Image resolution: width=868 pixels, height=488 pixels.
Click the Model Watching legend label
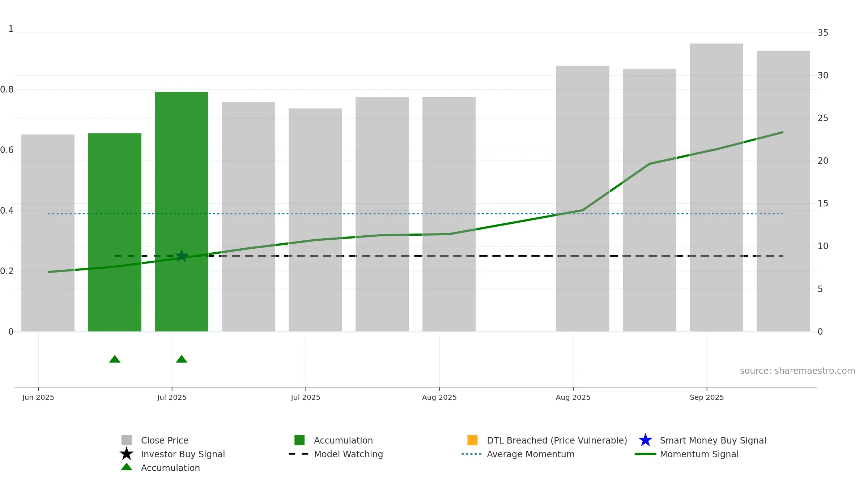tap(348, 454)
